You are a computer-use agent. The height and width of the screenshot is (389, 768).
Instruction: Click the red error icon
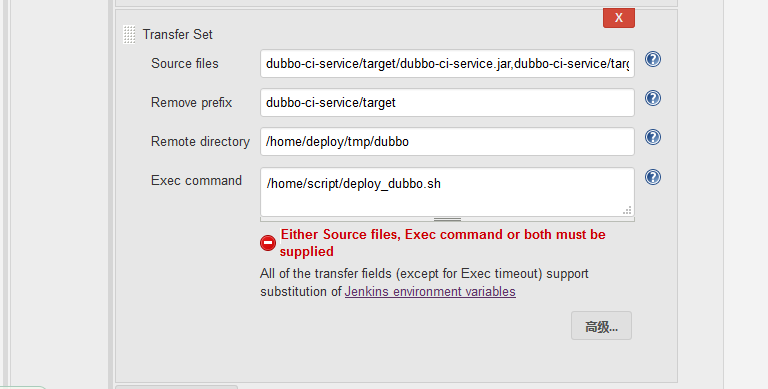(268, 243)
